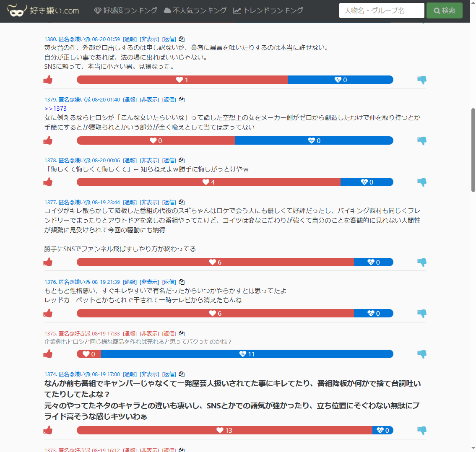Thumbs down comment 1378

tap(422, 182)
